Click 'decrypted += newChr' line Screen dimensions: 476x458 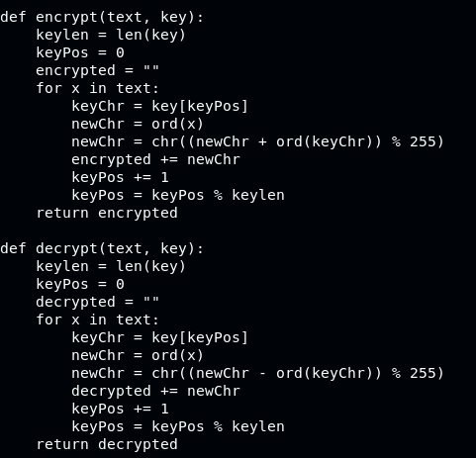click(155, 391)
